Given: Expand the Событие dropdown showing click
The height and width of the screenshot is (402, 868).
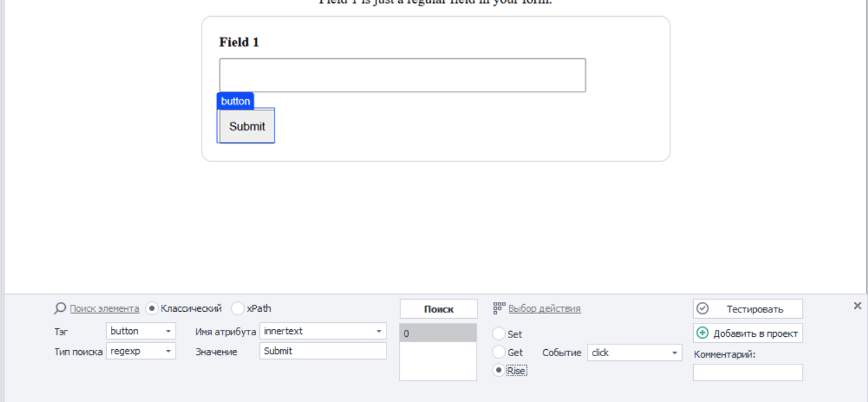Looking at the screenshot, I should click(635, 353).
